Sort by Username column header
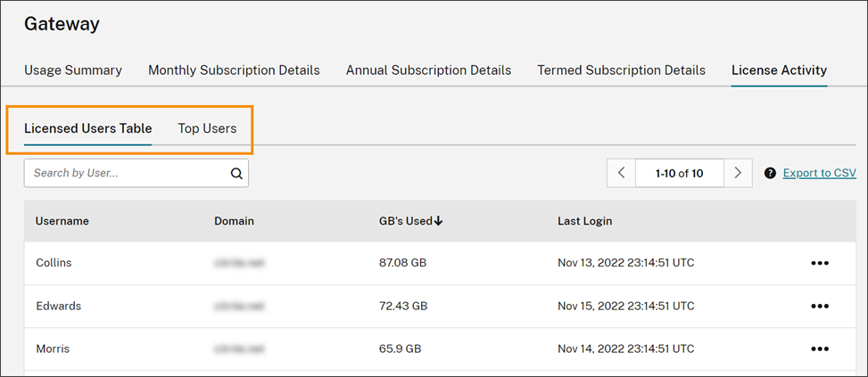The height and width of the screenshot is (377, 868). 62,221
